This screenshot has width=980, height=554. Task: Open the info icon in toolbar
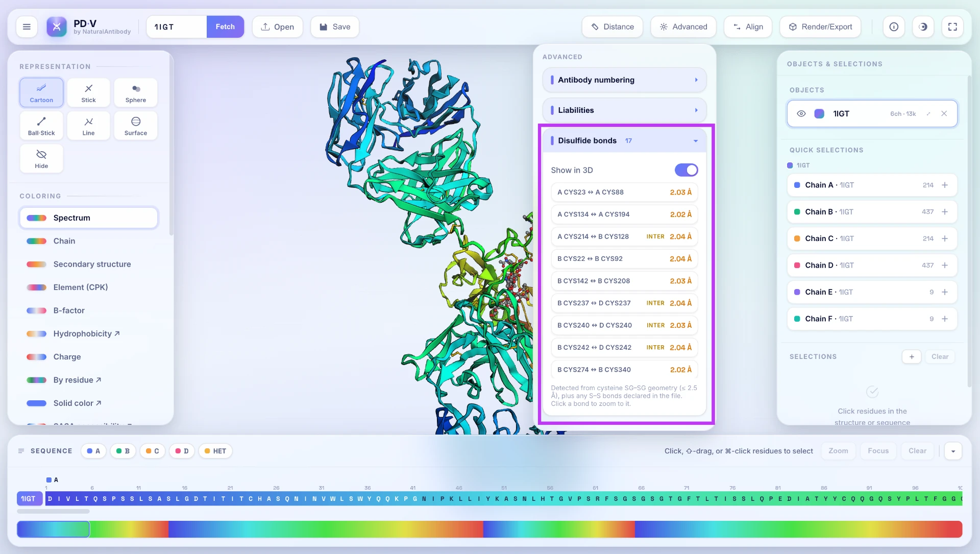(894, 27)
